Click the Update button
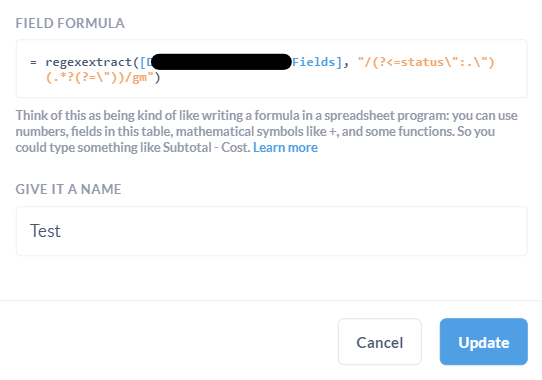 pos(484,342)
